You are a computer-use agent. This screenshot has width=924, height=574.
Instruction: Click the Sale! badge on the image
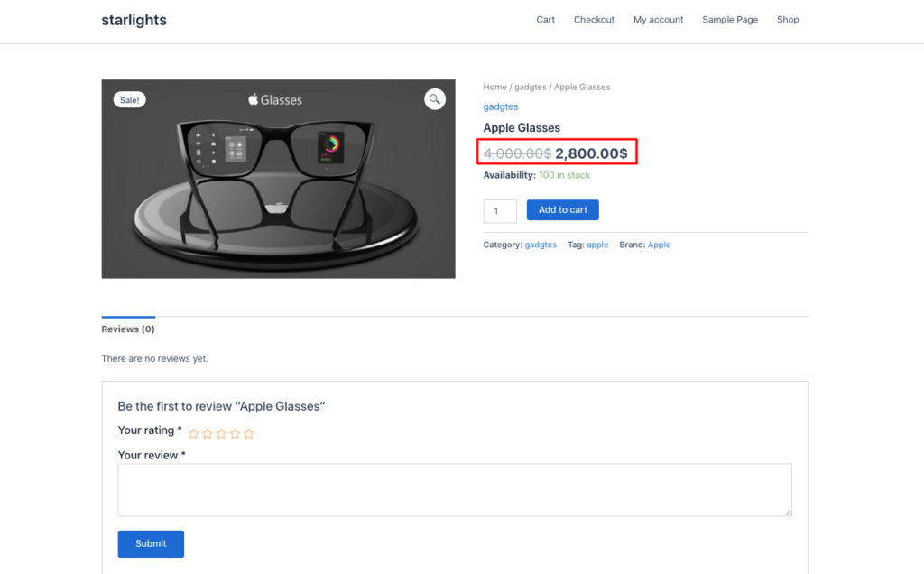click(129, 99)
